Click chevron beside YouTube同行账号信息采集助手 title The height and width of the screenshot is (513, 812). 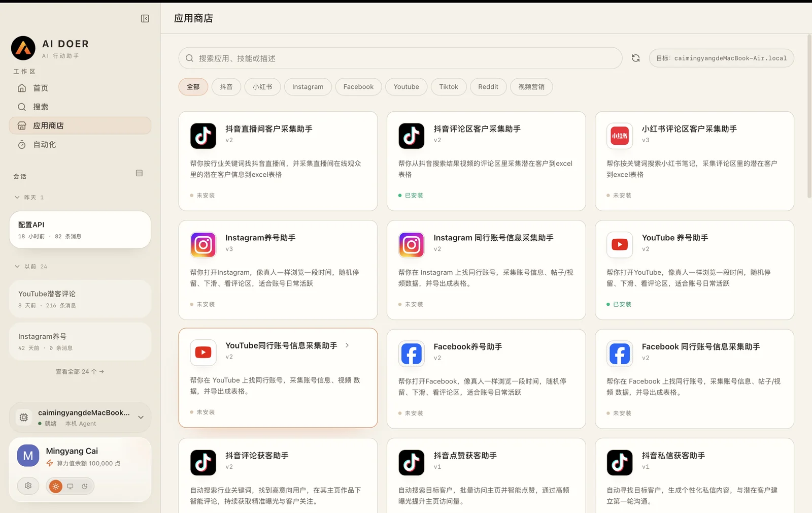tap(347, 345)
